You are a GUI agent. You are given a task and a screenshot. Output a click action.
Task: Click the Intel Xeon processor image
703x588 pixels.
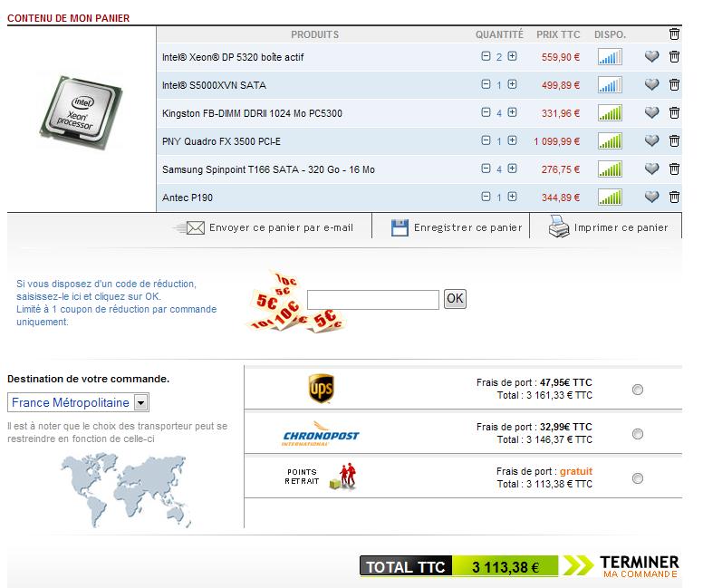[x=81, y=113]
